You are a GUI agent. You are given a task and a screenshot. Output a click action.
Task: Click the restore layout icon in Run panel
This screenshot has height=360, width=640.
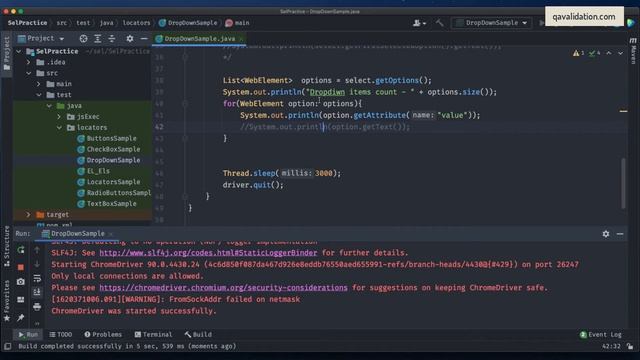pos(21,300)
